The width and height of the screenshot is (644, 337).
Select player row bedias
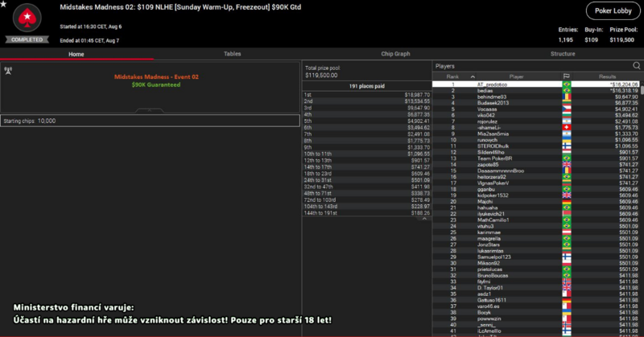pos(536,90)
